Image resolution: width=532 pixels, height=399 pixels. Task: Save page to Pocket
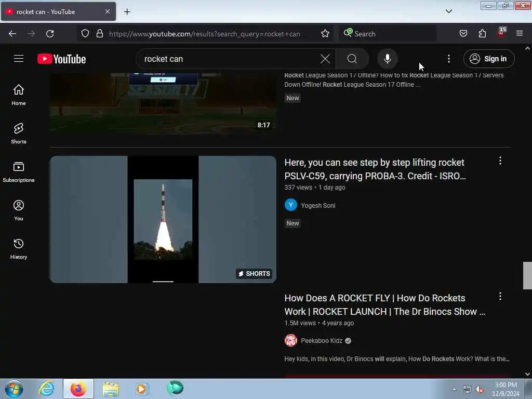click(x=463, y=34)
